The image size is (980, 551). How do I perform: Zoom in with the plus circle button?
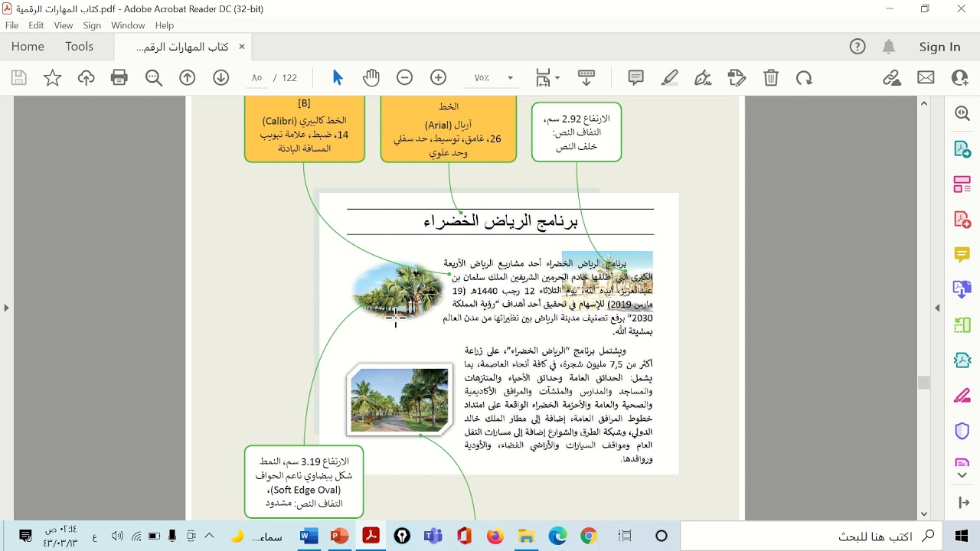point(439,77)
